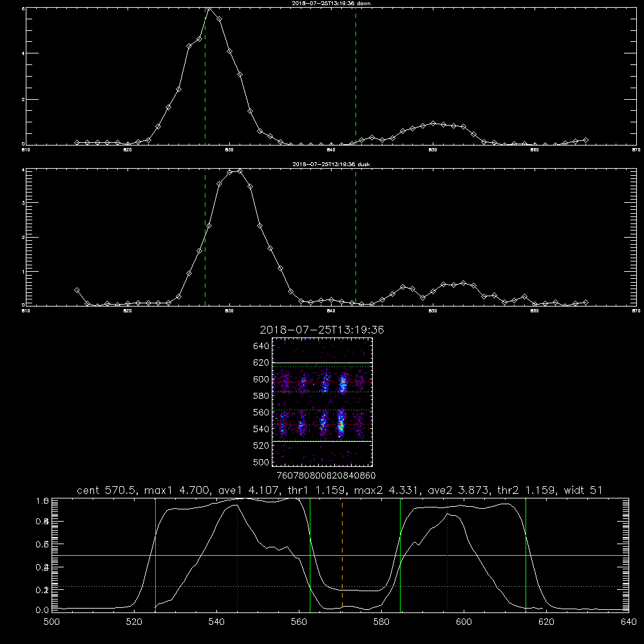Click the dotted horizontal threshold line in bottom plot
644x644 pixels.
[x=340, y=587]
